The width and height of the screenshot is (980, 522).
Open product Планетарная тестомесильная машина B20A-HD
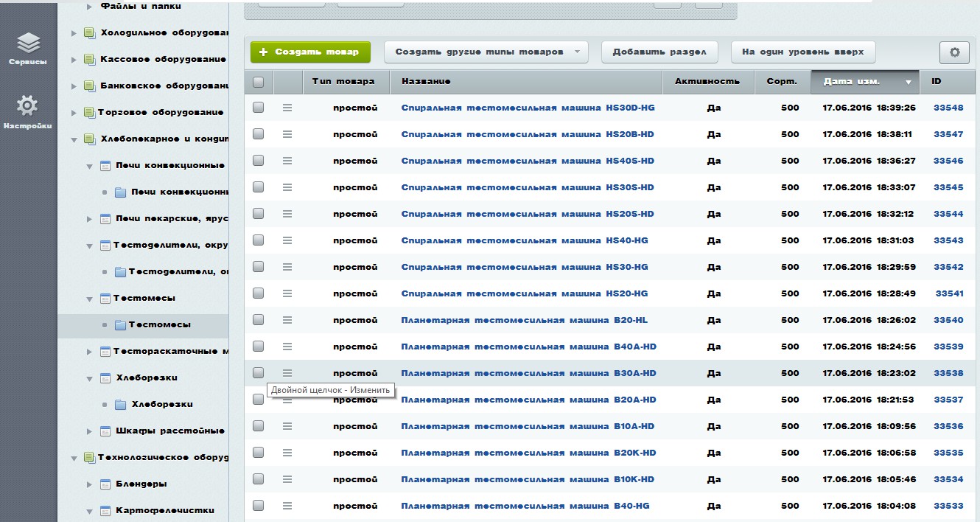click(528, 400)
